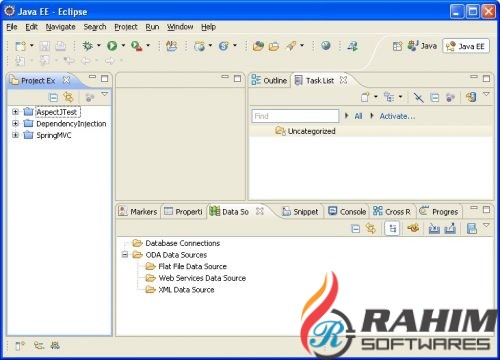500x360 pixels.
Task: Collapse the ODA Data Sources node
Action: (125, 255)
